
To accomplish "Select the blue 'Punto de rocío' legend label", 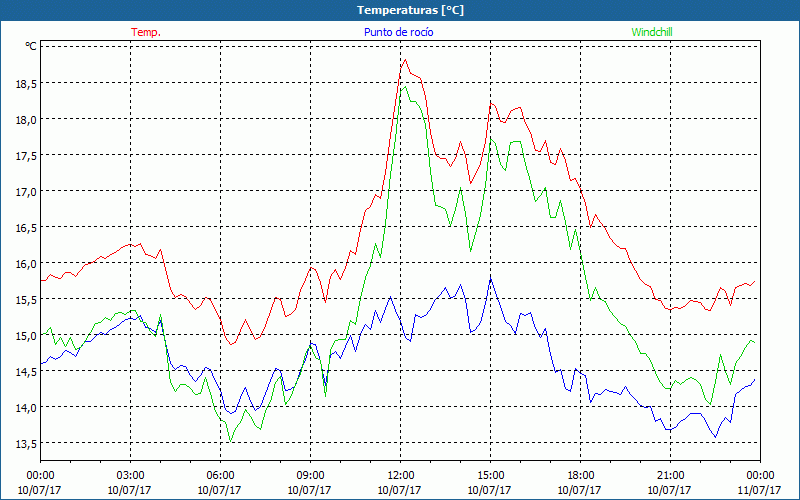I will [398, 32].
